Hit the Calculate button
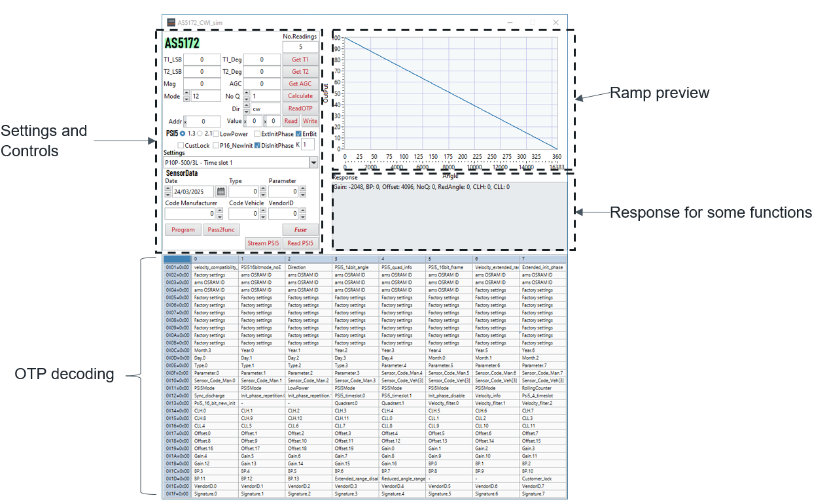This screenshot has height=504, width=829. pos(300,96)
